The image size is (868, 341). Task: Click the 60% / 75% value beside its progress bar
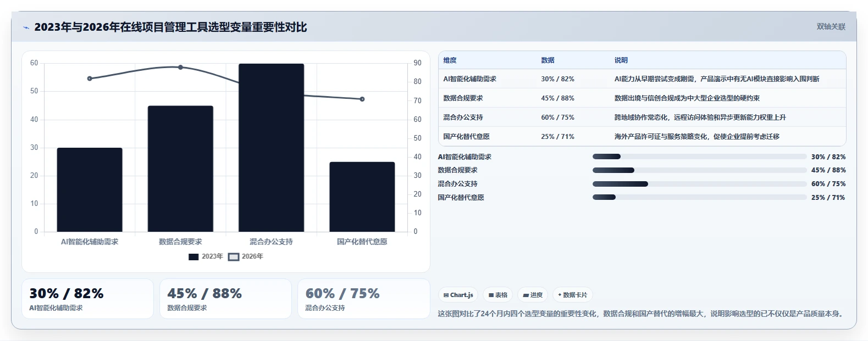pyautogui.click(x=828, y=184)
